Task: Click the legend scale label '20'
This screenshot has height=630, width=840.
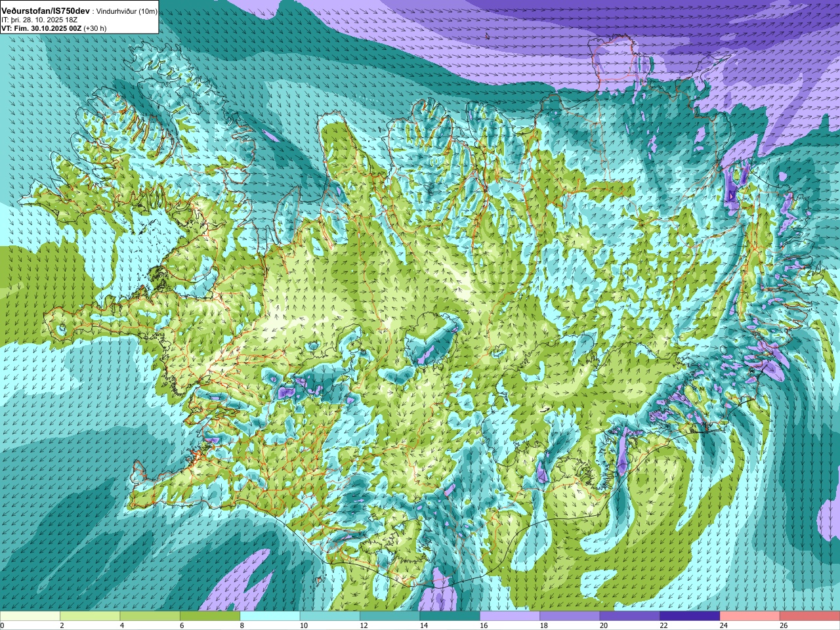Action: (x=604, y=625)
